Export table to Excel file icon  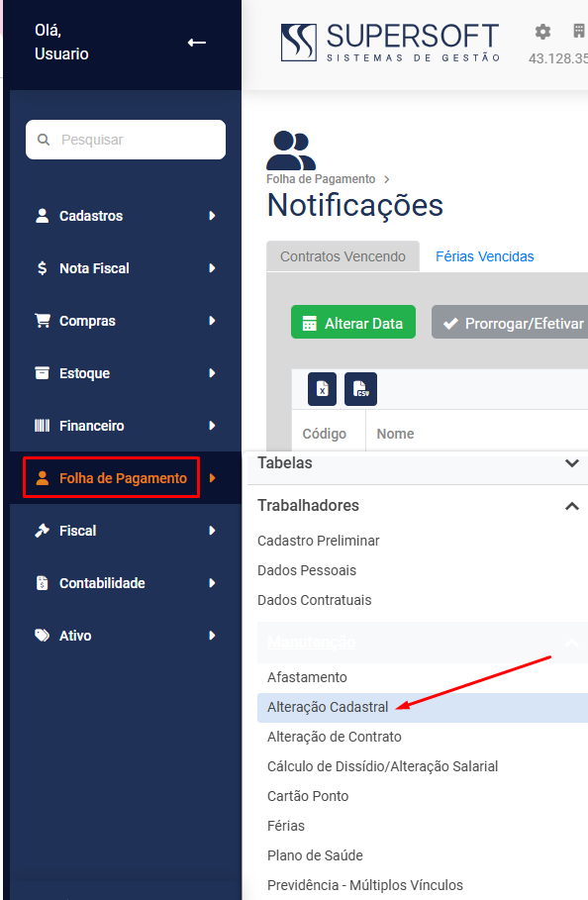tap(323, 389)
